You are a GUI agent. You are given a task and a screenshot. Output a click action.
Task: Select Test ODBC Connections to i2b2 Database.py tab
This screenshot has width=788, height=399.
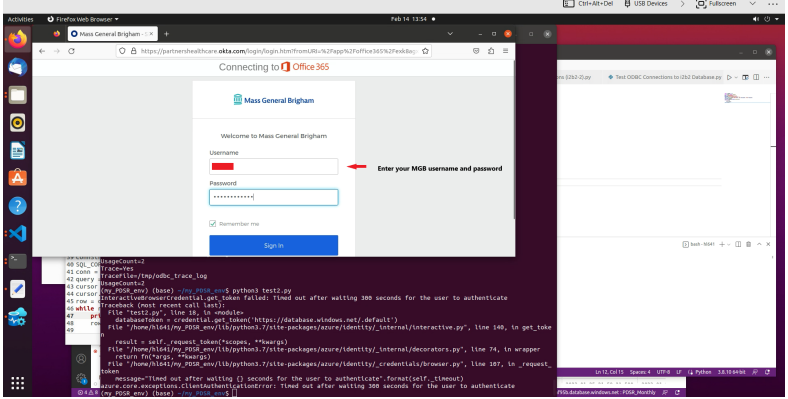pos(664,77)
